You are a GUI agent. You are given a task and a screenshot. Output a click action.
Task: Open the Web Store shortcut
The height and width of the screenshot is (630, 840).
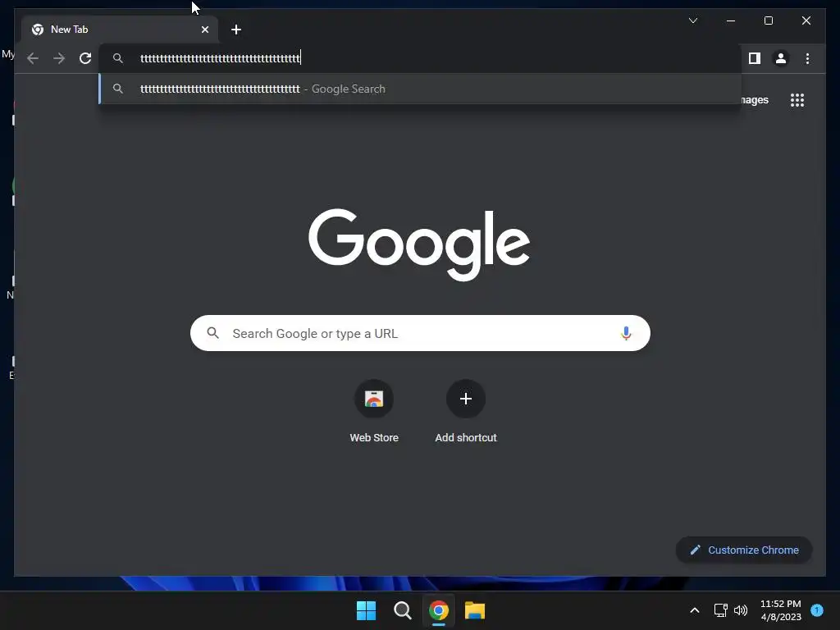click(374, 412)
